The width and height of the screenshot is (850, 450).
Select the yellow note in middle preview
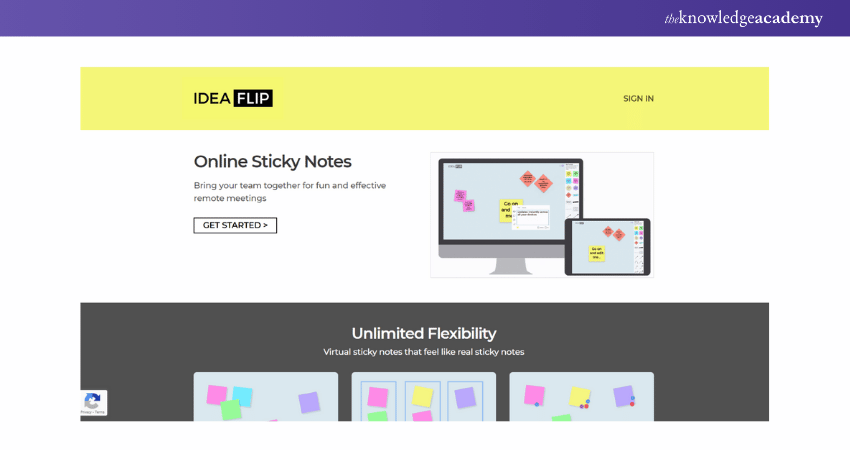422,396
